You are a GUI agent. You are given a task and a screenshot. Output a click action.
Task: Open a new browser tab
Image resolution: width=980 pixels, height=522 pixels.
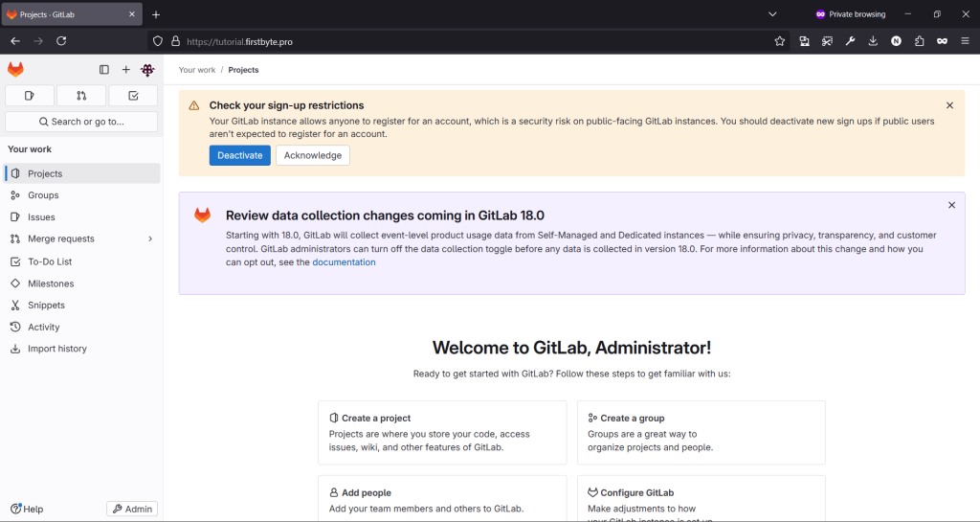point(156,14)
